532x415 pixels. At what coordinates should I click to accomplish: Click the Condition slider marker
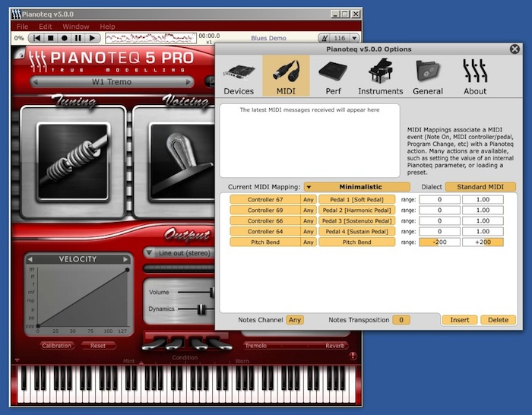coord(141,362)
